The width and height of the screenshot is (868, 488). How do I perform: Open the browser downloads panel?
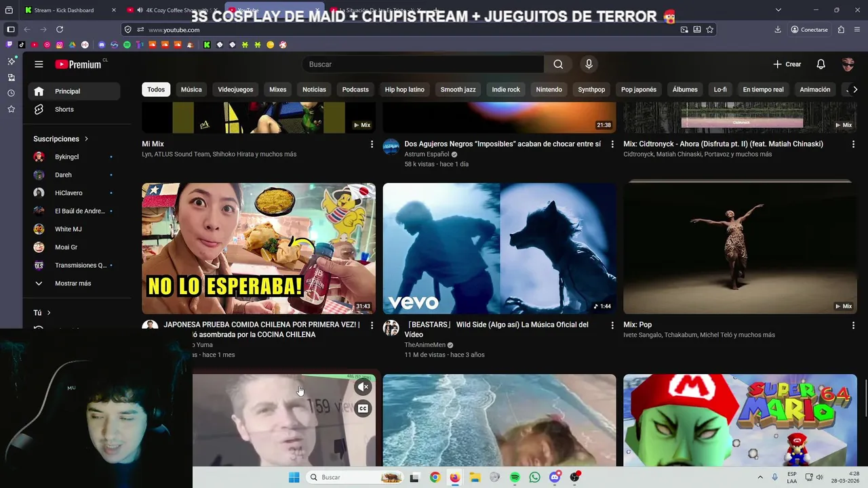pyautogui.click(x=778, y=30)
